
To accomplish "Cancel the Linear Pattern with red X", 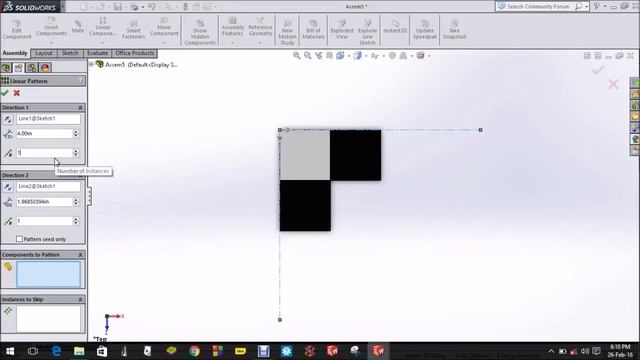I will pyautogui.click(x=17, y=93).
